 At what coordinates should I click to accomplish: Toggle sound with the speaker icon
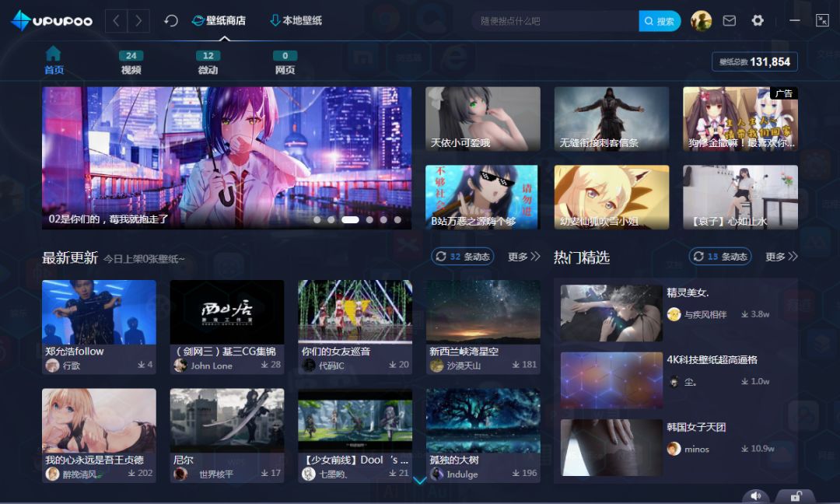coord(756,496)
